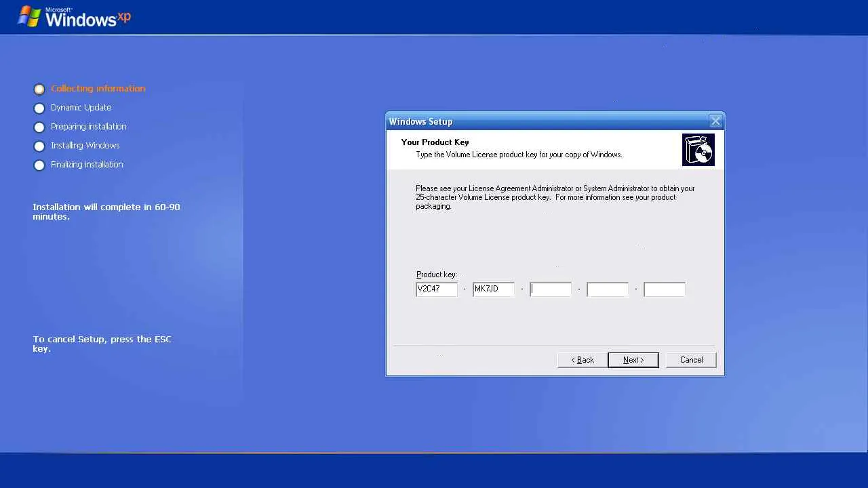868x488 pixels.
Task: Click the Installing Windows step bullet
Action: [x=39, y=146]
